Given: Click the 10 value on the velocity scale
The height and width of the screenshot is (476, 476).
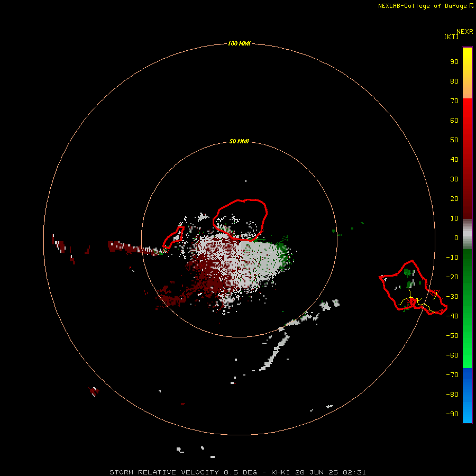Looking at the screenshot, I should (454, 218).
